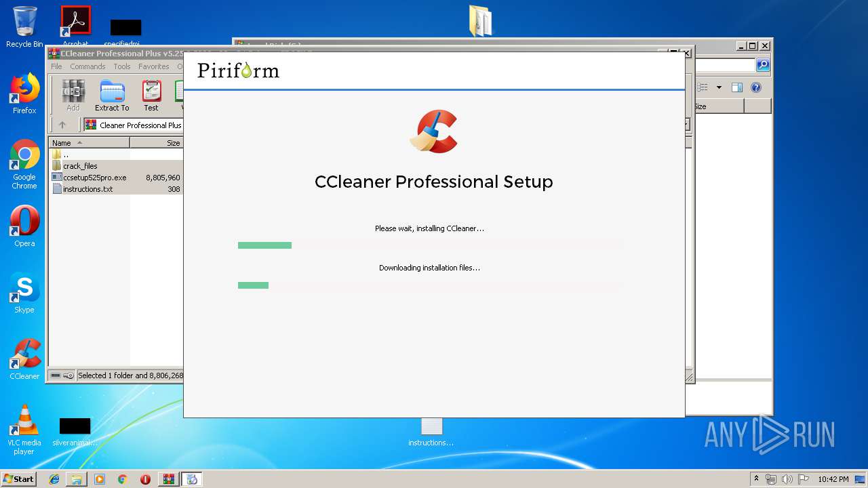Open the File menu in WinRAR

coord(56,66)
